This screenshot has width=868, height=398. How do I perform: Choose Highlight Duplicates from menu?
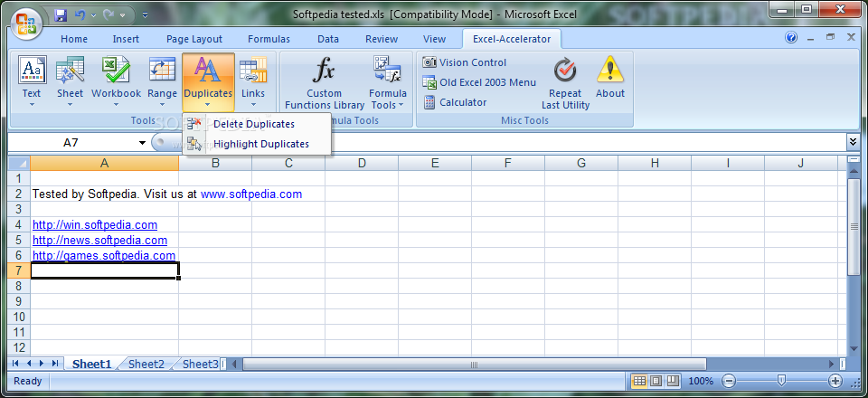[x=257, y=144]
